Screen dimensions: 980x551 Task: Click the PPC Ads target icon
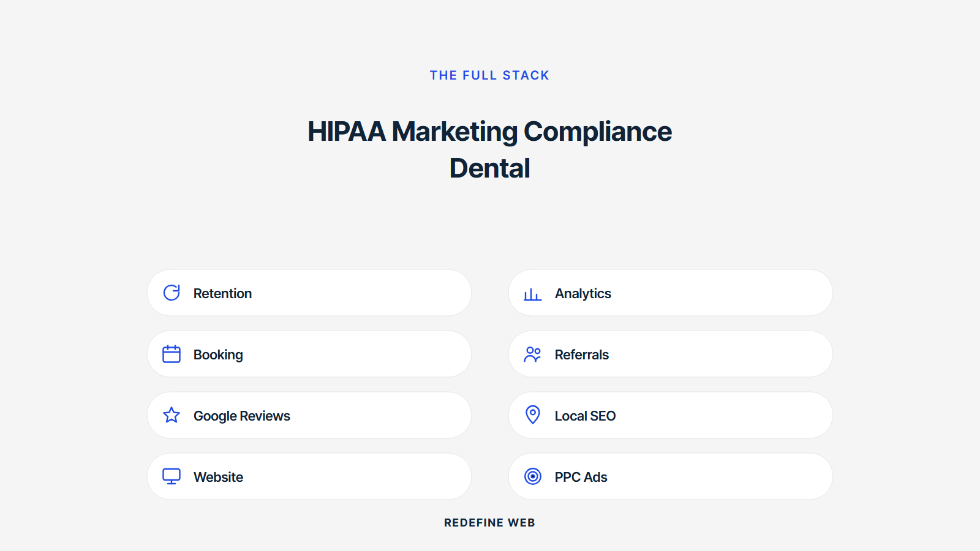tap(533, 476)
